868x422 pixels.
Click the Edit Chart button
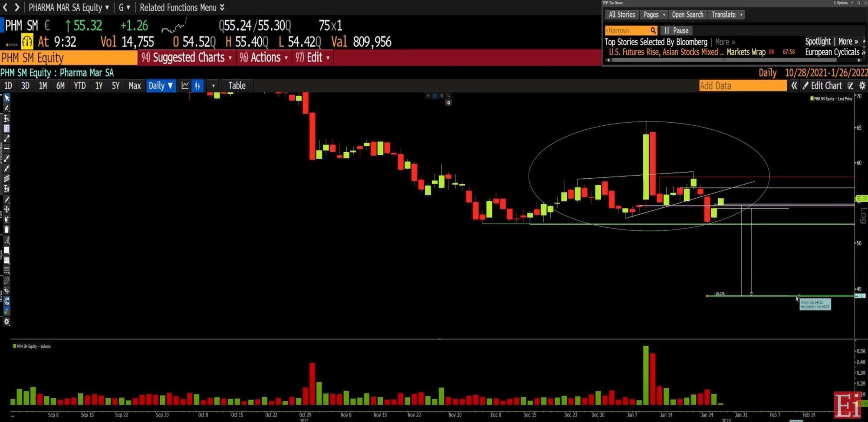point(822,86)
